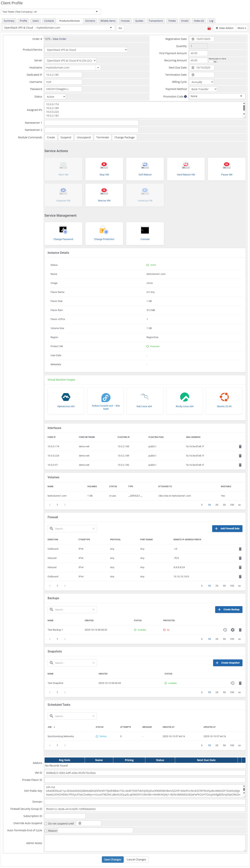Click the Soft Reboot icon
250x868 pixels.
pyautogui.click(x=145, y=165)
